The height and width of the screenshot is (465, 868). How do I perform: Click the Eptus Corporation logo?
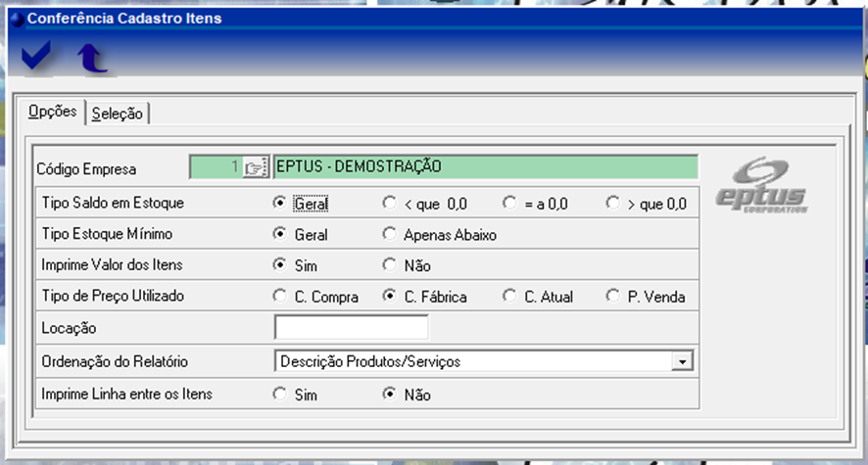tap(773, 185)
